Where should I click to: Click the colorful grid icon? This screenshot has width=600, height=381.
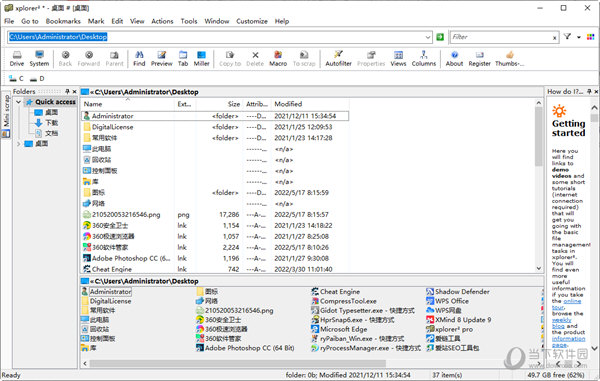(x=590, y=37)
